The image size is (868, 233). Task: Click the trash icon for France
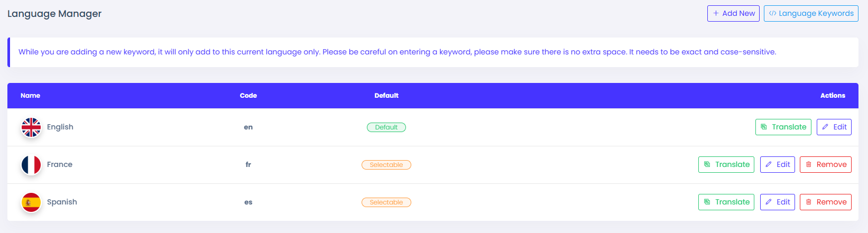pos(809,164)
